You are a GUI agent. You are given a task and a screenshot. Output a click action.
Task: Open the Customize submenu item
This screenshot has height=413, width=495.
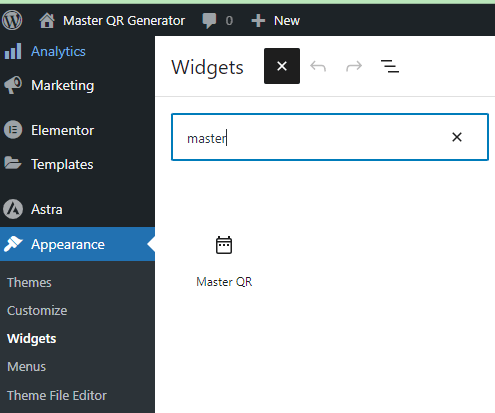click(37, 311)
